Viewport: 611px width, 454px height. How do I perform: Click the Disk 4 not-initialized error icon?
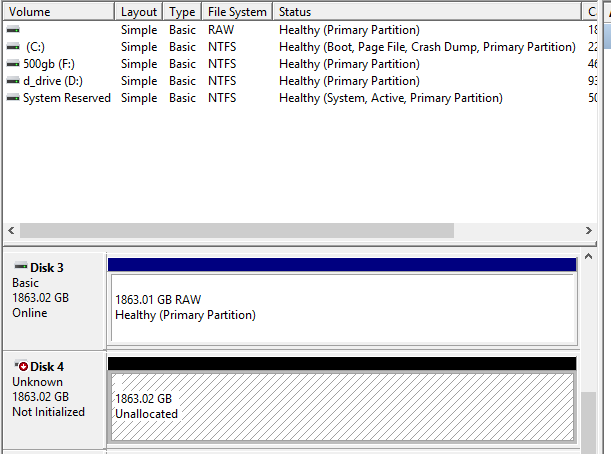(x=21, y=366)
